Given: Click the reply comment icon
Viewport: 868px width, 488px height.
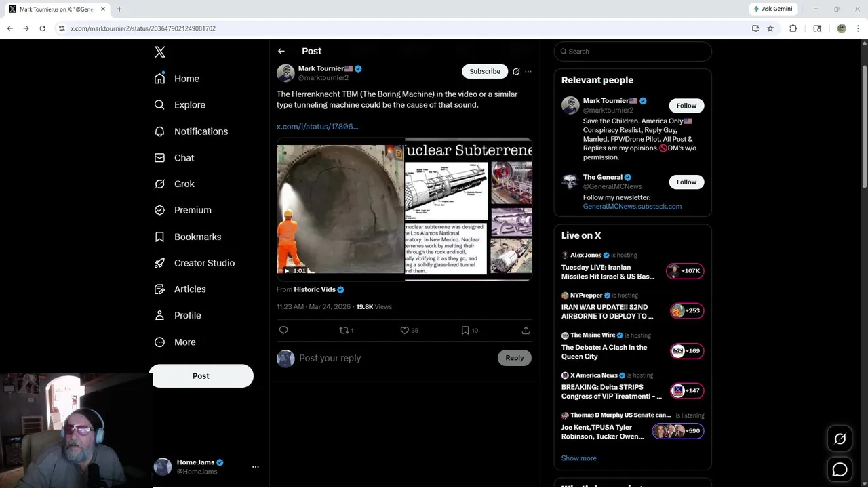Looking at the screenshot, I should 283,330.
